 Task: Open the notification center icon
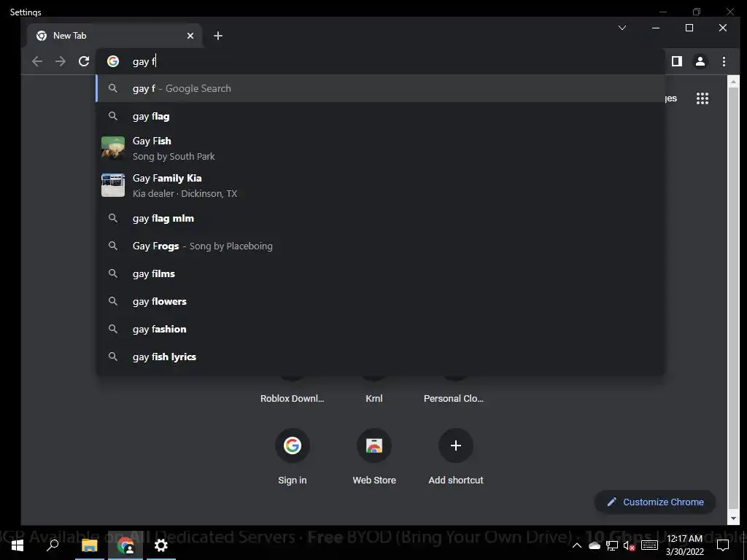point(723,545)
